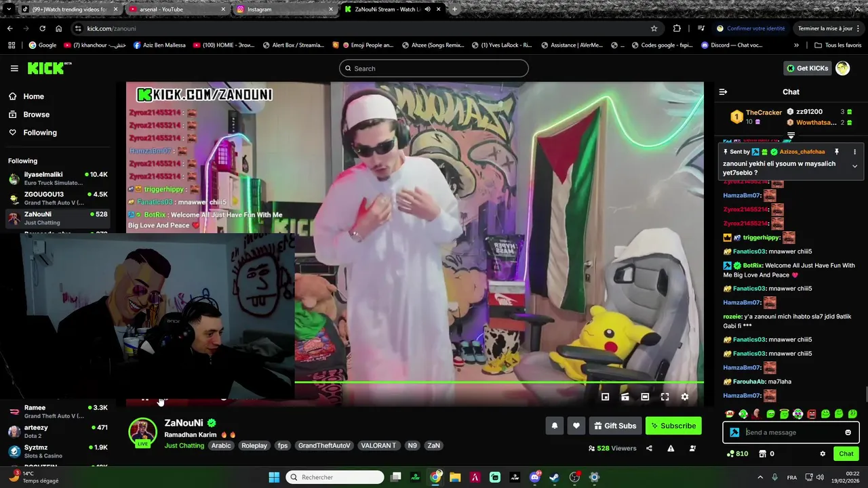Screen dimensions: 868x488
Task: Expand bookmarks overflow chevron
Action: [796, 45]
